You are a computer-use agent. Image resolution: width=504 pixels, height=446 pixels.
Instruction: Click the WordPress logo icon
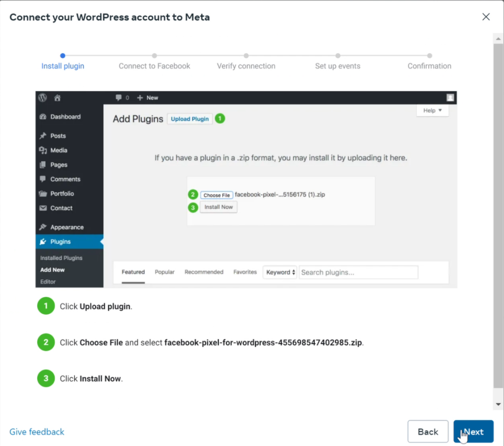[42, 97]
